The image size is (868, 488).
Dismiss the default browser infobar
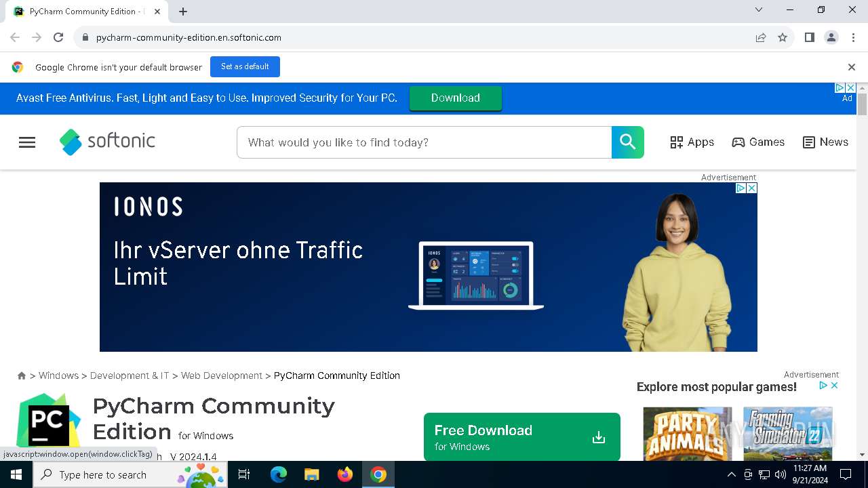click(852, 67)
